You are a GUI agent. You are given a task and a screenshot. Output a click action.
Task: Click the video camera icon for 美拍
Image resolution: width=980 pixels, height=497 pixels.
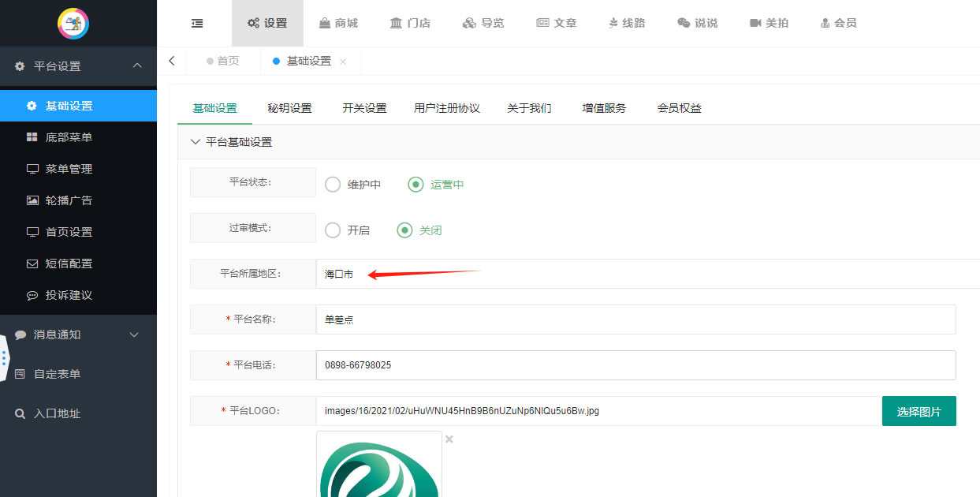[x=755, y=24]
